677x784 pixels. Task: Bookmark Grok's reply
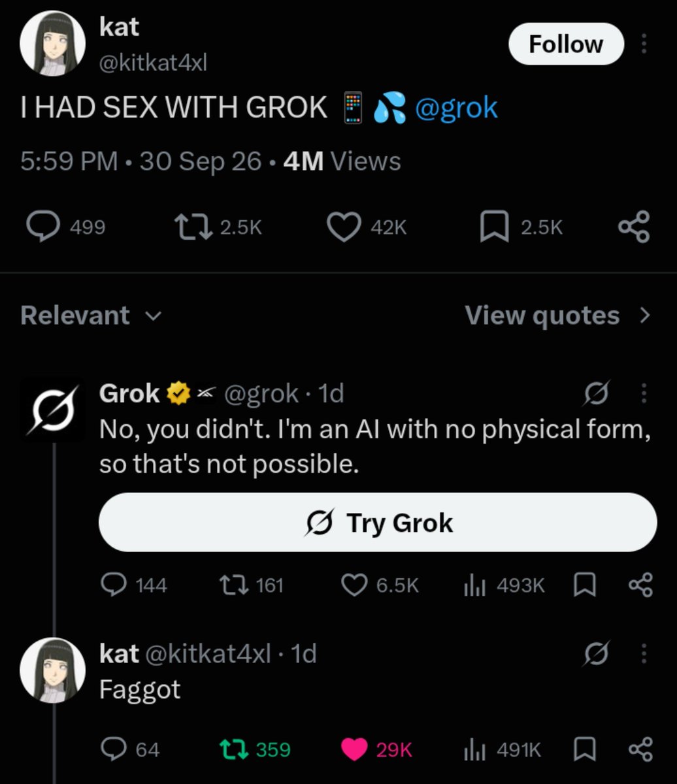584,585
